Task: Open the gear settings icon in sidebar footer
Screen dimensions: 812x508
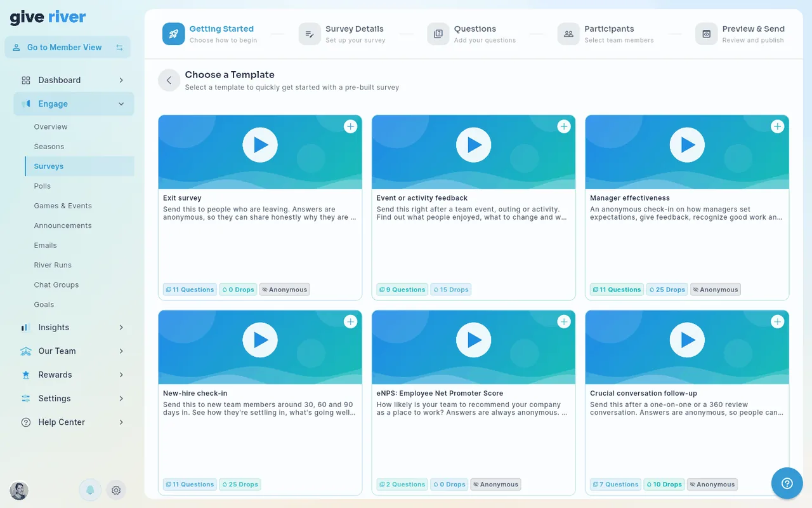Action: [116, 490]
